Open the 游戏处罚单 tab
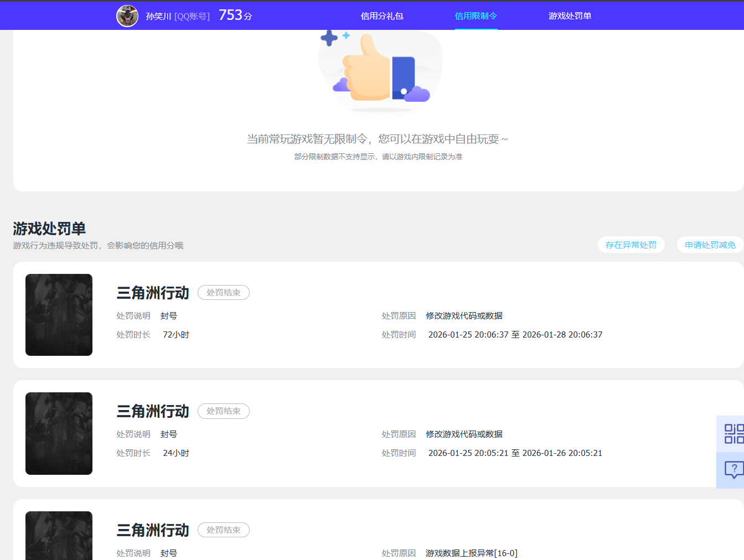 click(570, 15)
